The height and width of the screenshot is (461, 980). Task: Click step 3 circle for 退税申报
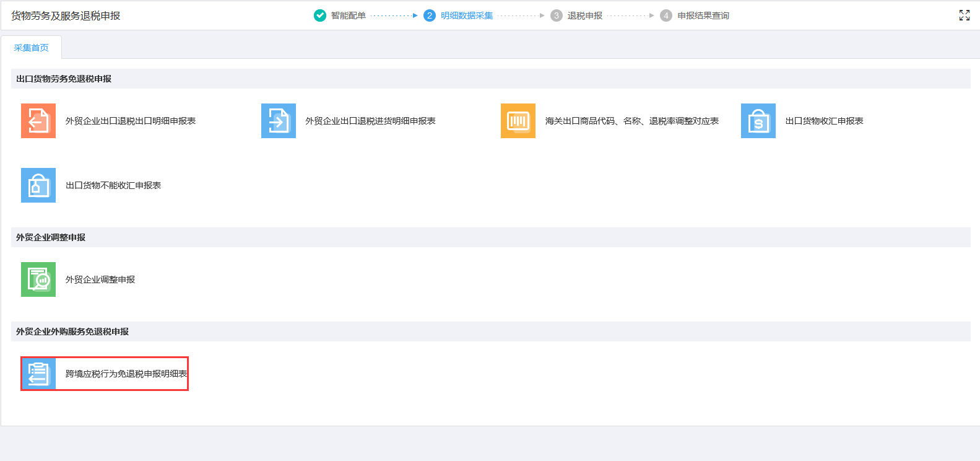pyautogui.click(x=557, y=15)
